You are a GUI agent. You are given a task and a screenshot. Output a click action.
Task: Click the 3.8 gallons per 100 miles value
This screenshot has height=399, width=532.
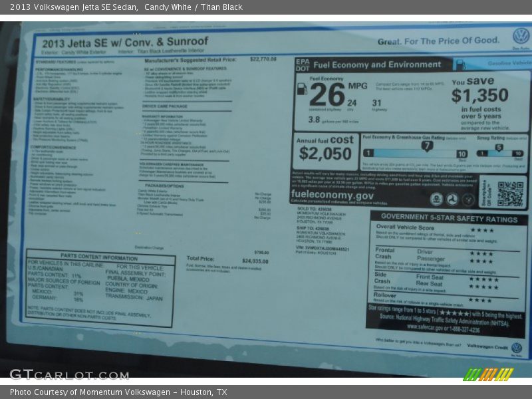pyautogui.click(x=314, y=120)
